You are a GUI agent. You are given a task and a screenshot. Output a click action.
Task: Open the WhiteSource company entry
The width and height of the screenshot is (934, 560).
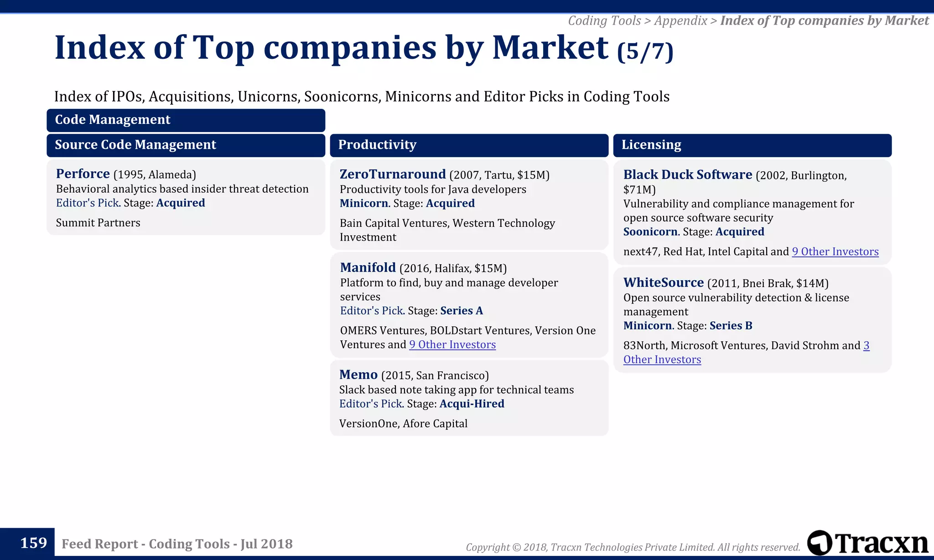coord(664,283)
